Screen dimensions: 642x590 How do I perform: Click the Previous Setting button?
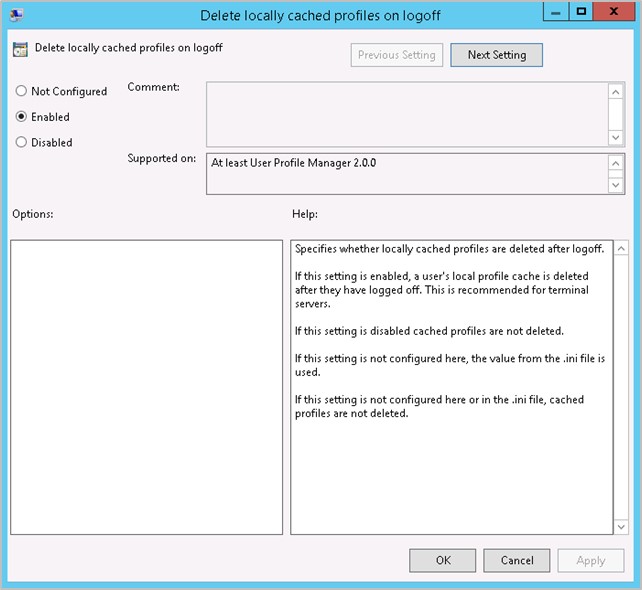396,55
